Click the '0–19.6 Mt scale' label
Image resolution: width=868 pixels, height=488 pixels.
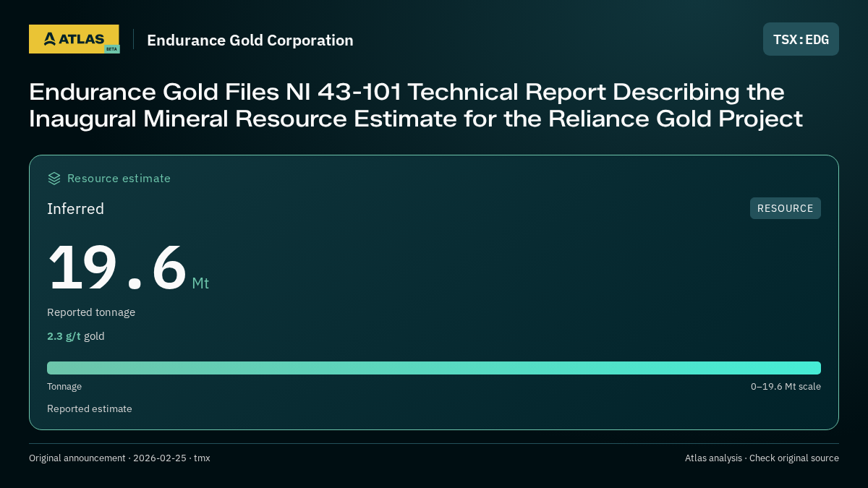[x=786, y=387]
